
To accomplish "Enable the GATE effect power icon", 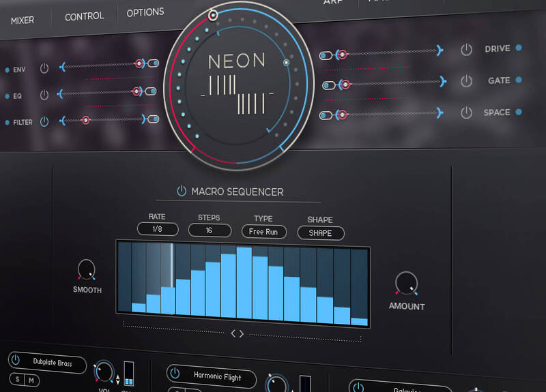I will 466,81.
